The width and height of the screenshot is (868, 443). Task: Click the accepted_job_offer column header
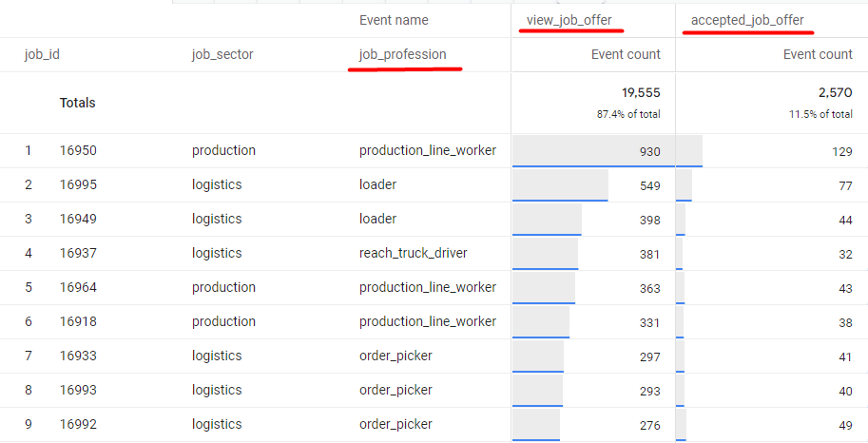click(747, 20)
